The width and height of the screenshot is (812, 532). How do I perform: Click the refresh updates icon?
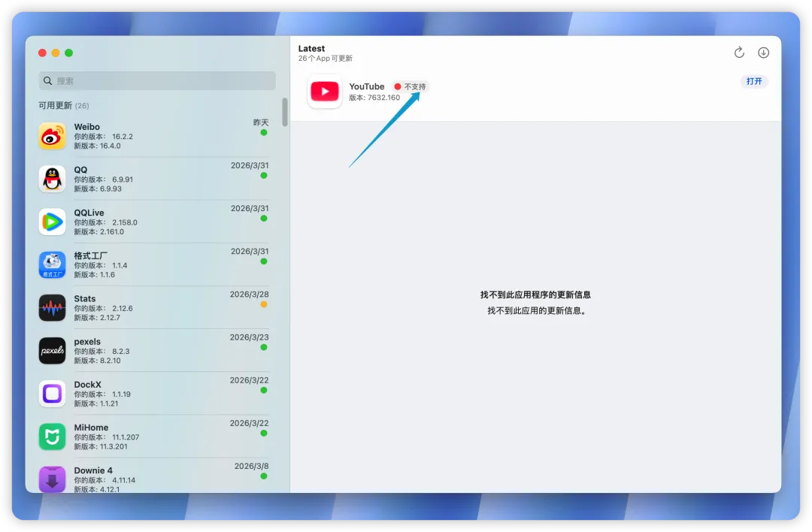(739, 53)
